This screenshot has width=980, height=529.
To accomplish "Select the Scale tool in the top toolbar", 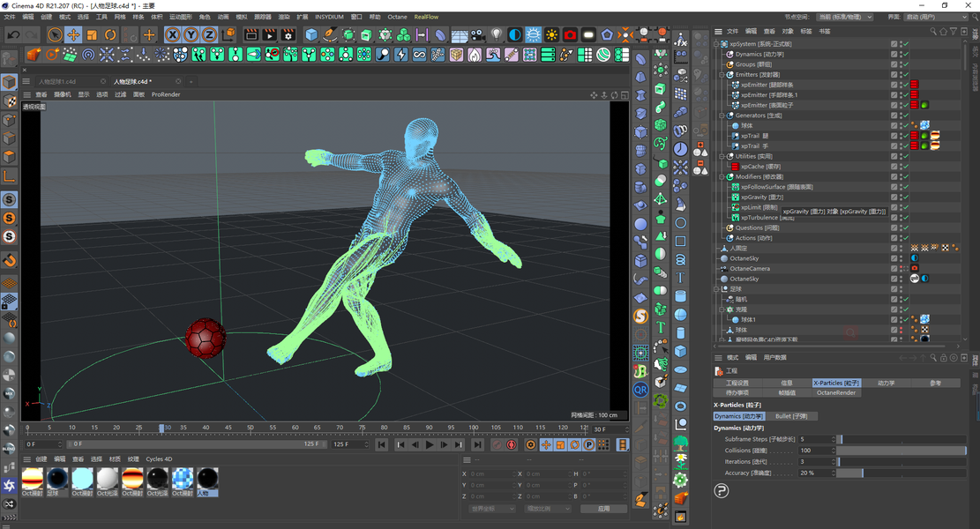I will (92, 35).
